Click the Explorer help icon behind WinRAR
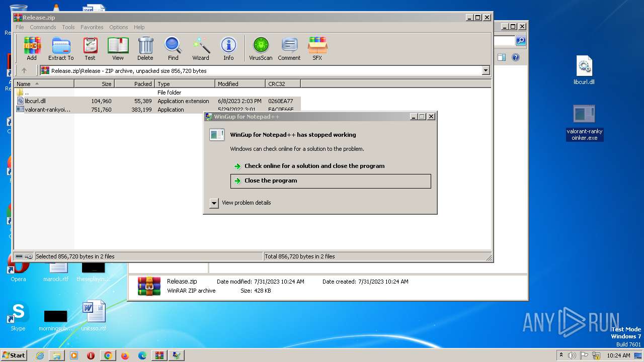 516,57
